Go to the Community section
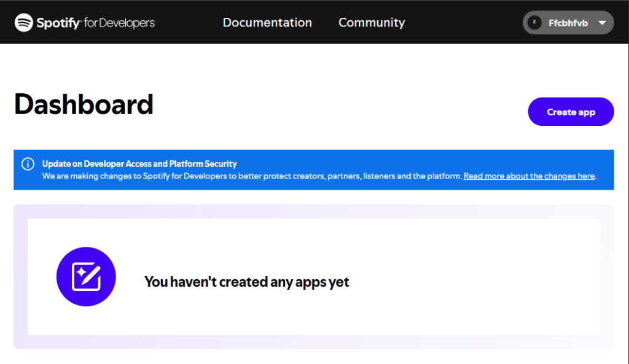 coord(371,23)
